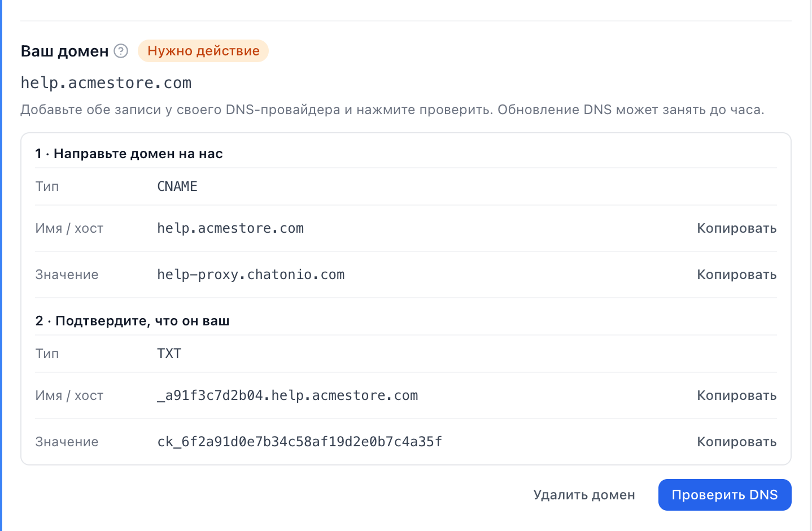Click the help icon next to Ваш домен
Viewport: 812px width, 531px height.
point(121,51)
